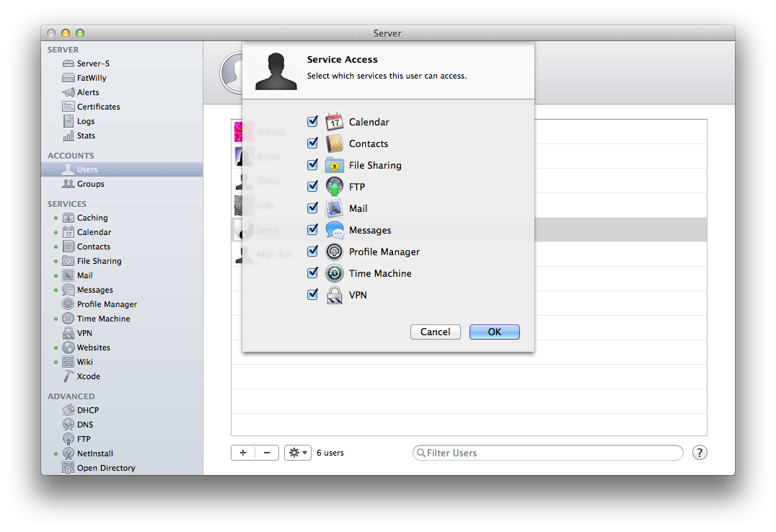Image resolution: width=776 pixels, height=532 pixels.
Task: Uncheck Contacts access checkbox
Action: tap(312, 143)
